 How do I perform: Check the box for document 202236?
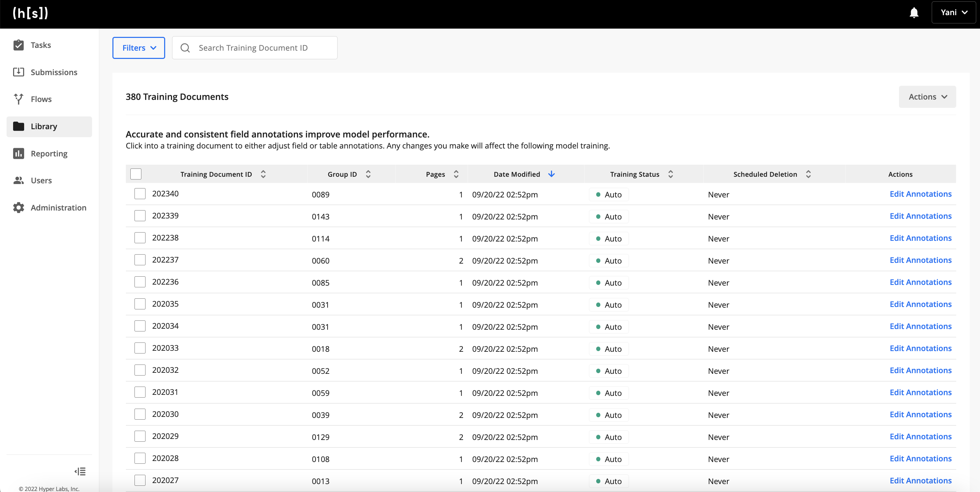(140, 282)
